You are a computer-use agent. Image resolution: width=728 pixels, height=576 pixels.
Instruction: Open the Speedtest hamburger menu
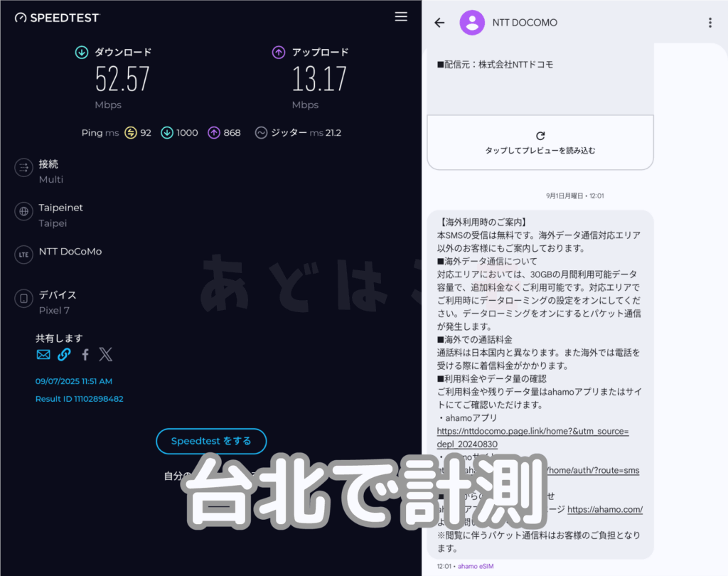(x=401, y=17)
